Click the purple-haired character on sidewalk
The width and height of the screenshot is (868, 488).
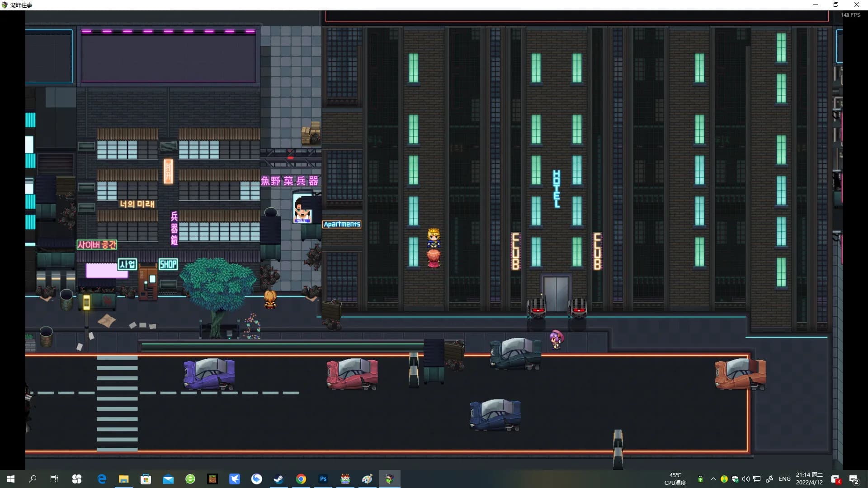pyautogui.click(x=557, y=339)
